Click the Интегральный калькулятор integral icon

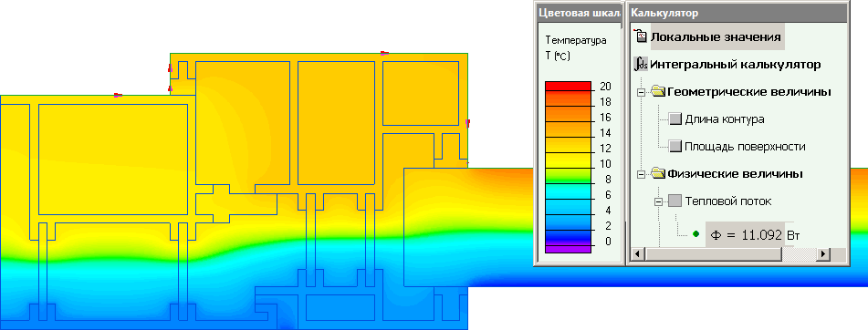coord(641,64)
